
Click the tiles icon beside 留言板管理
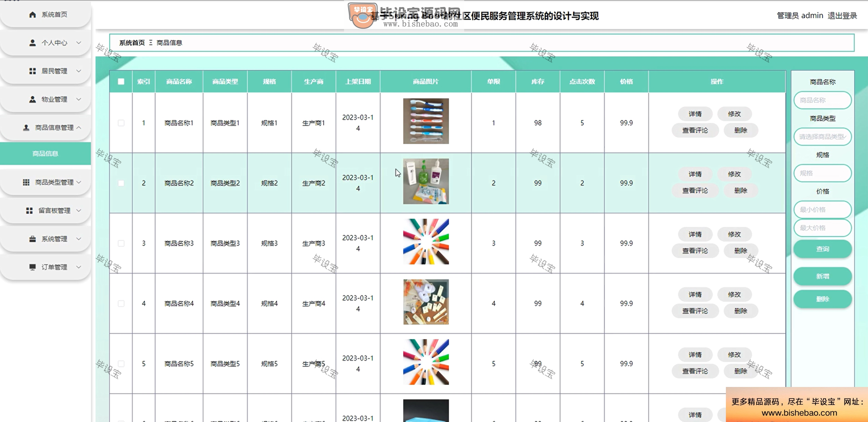[29, 210]
